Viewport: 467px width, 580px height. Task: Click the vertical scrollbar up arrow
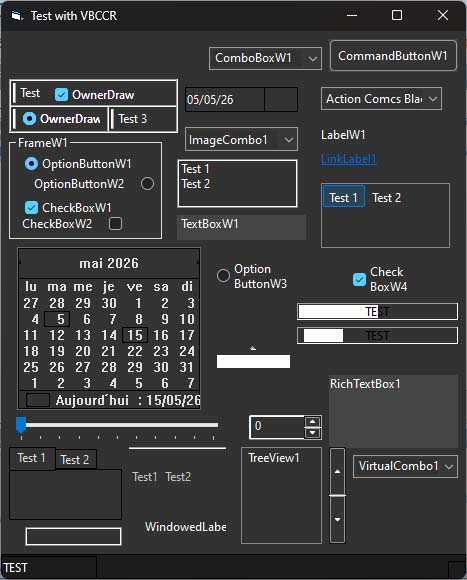click(x=337, y=471)
